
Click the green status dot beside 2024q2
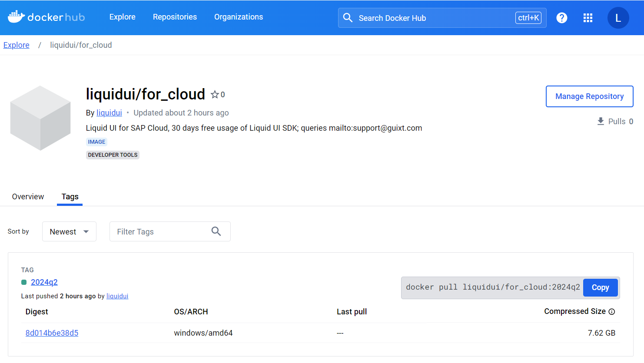click(x=24, y=282)
